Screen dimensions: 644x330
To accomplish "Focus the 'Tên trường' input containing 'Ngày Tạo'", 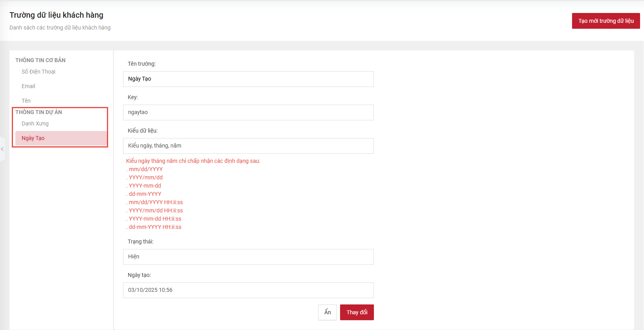I will click(x=248, y=79).
